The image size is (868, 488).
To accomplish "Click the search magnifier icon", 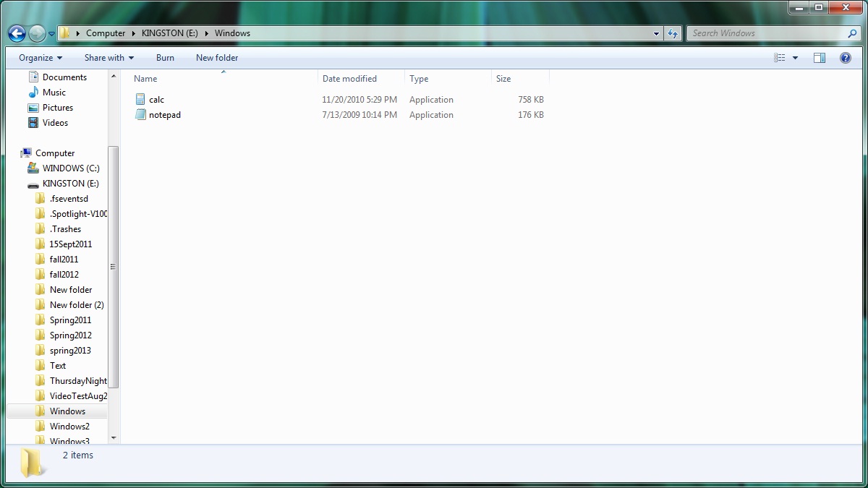I will 852,33.
